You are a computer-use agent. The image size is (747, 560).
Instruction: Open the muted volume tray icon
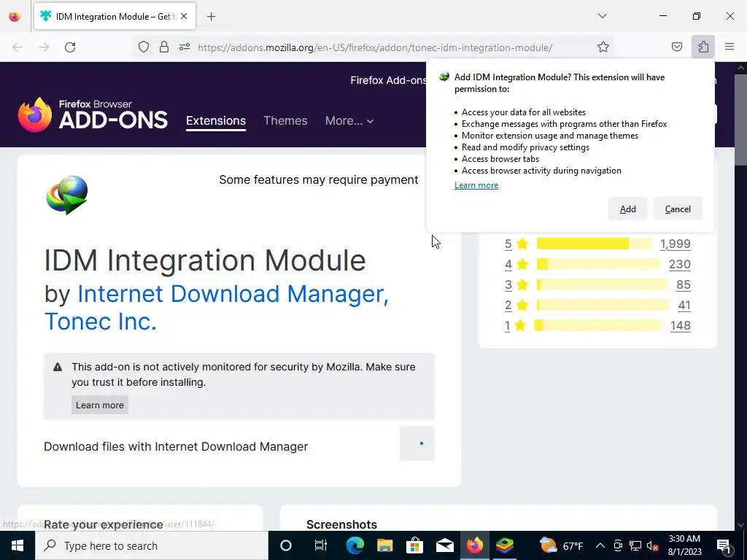click(653, 545)
